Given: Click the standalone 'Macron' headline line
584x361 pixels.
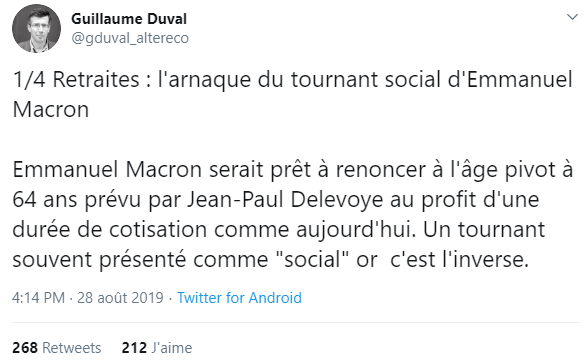Looking at the screenshot, I should (51, 110).
